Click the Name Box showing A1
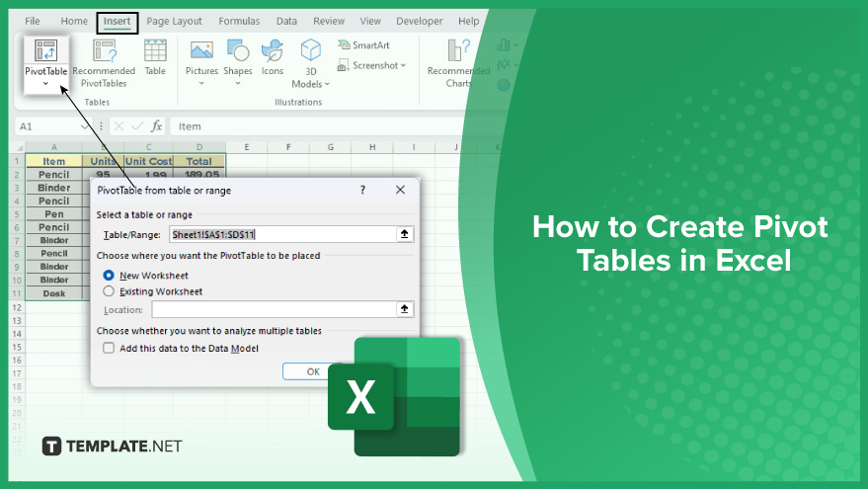 coord(46,126)
